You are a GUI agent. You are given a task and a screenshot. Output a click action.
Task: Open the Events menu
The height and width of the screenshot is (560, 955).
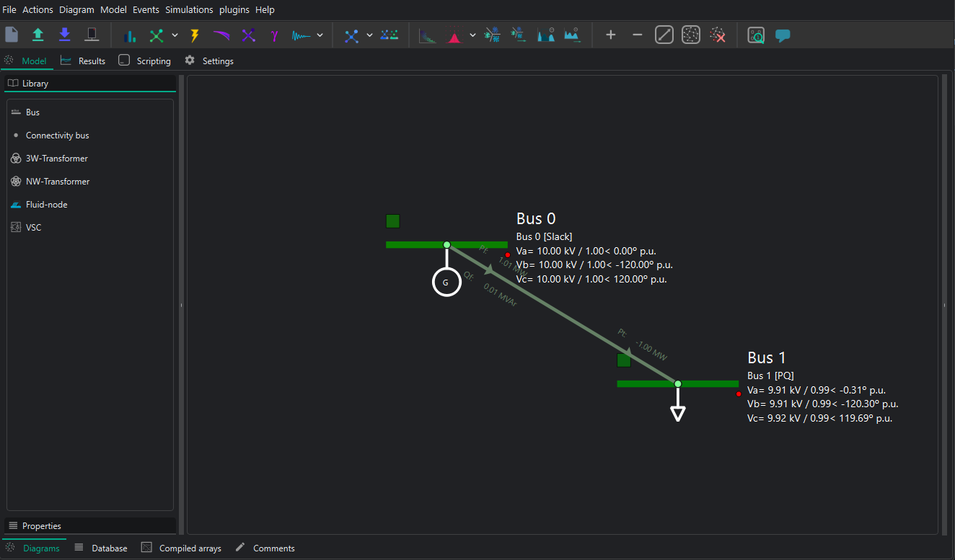[146, 9]
